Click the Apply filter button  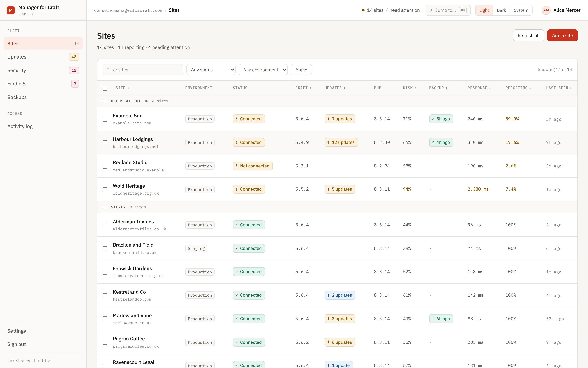click(x=301, y=70)
